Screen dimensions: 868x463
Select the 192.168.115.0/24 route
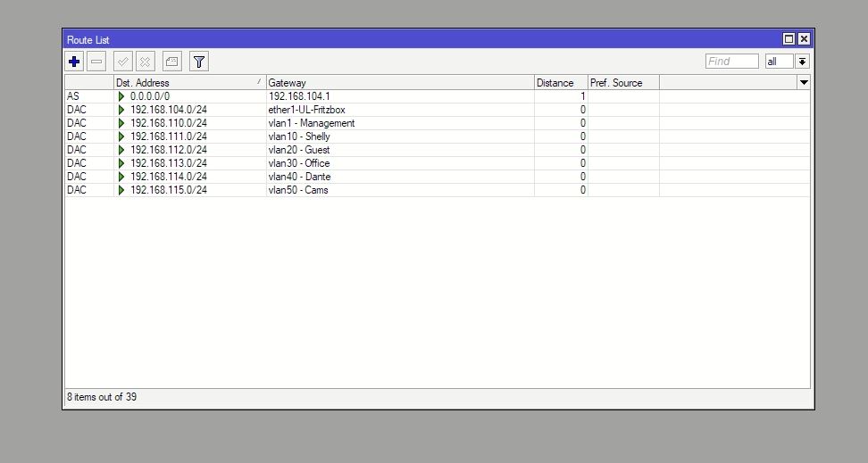(438, 190)
